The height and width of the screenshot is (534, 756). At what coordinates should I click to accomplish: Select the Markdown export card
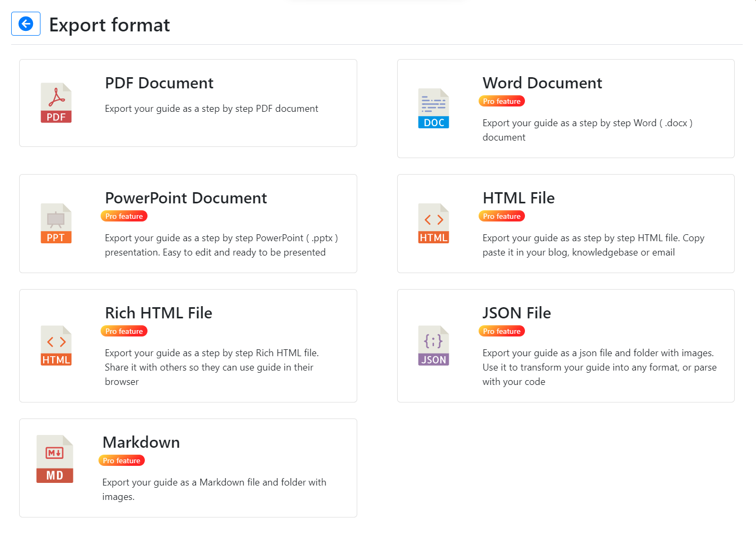click(187, 467)
